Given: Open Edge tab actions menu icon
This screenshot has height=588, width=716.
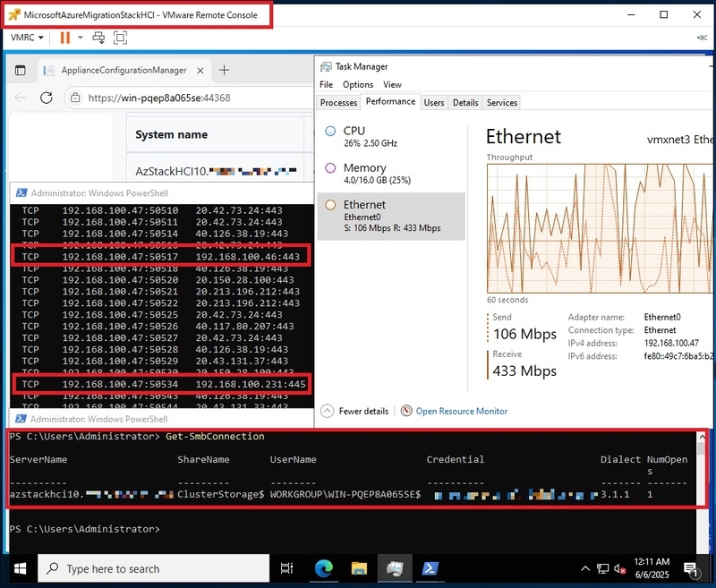Looking at the screenshot, I should (20, 71).
